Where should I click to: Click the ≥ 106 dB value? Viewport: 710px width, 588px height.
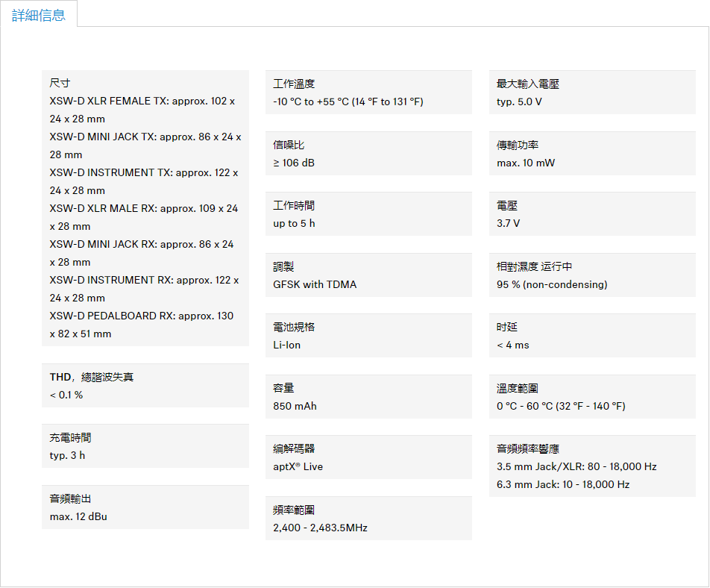(294, 163)
